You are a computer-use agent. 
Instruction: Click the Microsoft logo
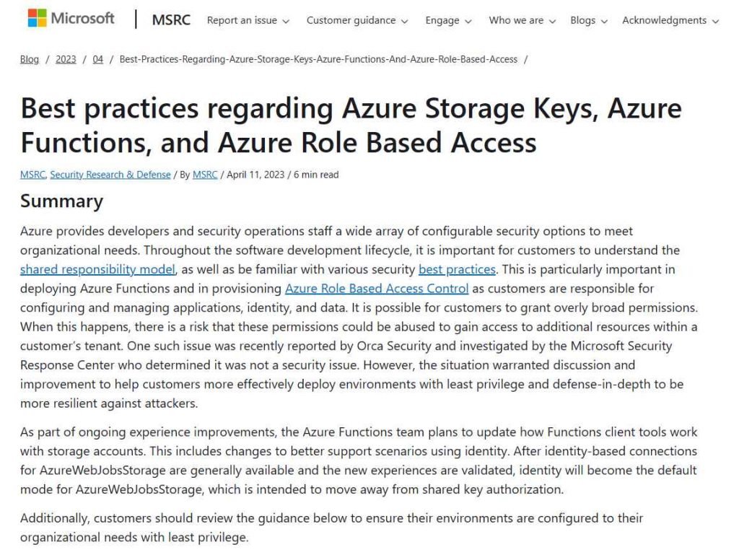tap(71, 19)
